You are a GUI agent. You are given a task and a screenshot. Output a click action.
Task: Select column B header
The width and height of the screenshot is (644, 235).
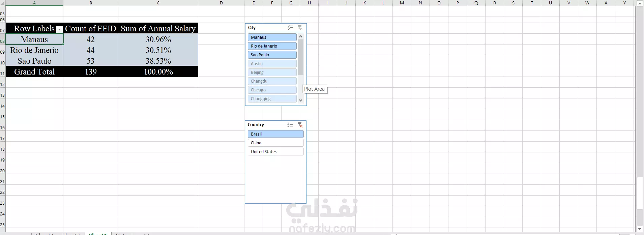pyautogui.click(x=91, y=3)
